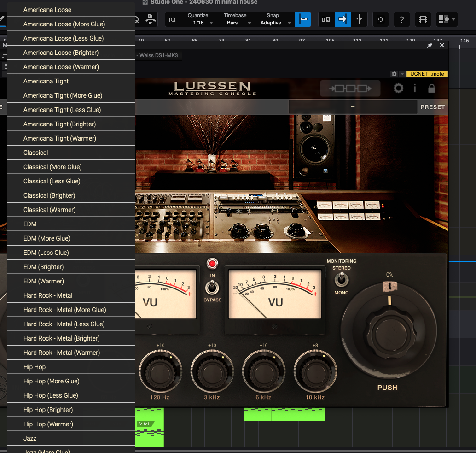
Task: Select Americana Tight (Brighter) preset
Action: click(71, 124)
